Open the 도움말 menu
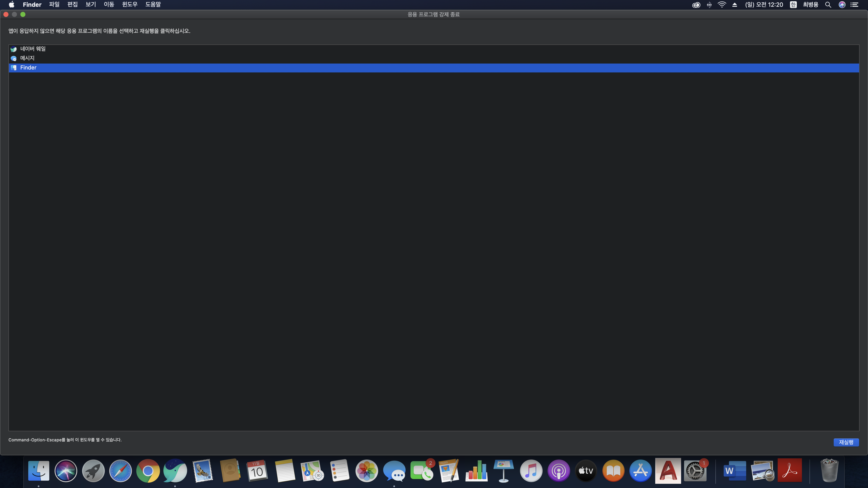Viewport: 868px width, 488px height. tap(153, 4)
